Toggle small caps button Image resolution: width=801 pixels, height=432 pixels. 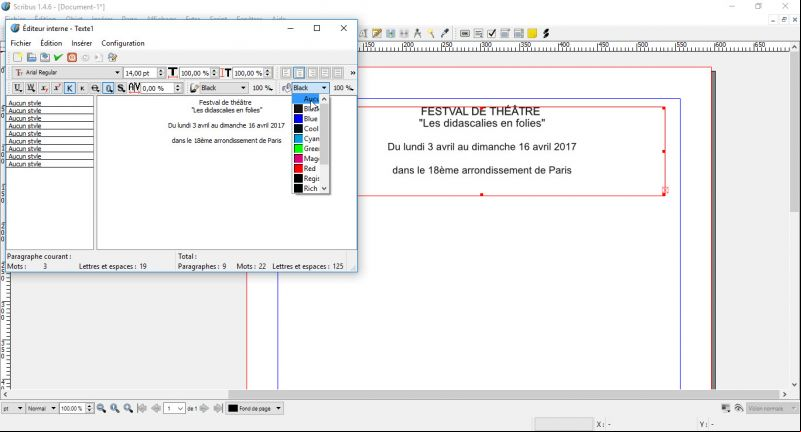[82, 88]
